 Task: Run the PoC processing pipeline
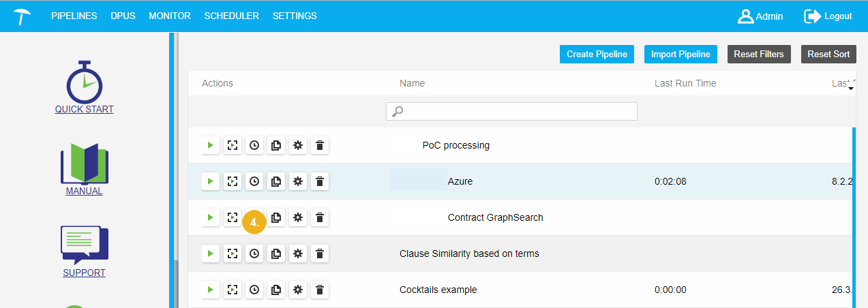pyautogui.click(x=211, y=145)
